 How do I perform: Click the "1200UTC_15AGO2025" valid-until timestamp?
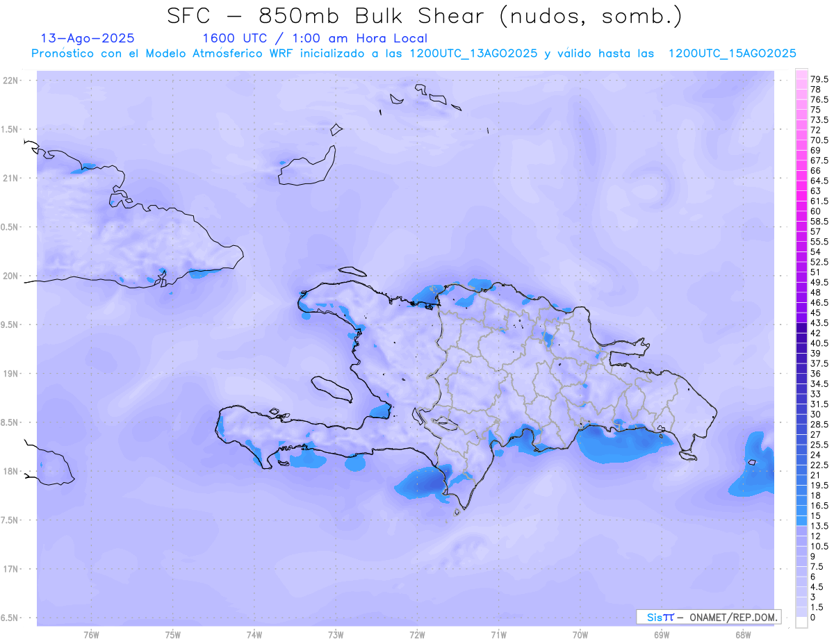click(732, 53)
